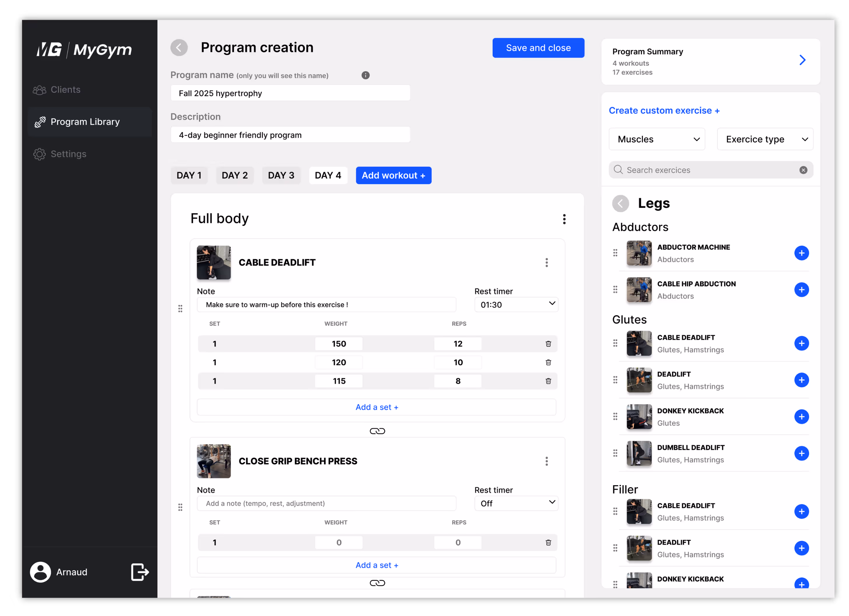Log out using the exit icon
Viewport: 849px width, 616px height.
(140, 572)
